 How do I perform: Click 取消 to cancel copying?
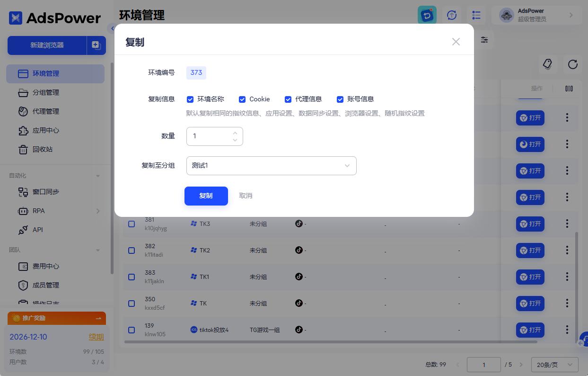tap(246, 196)
